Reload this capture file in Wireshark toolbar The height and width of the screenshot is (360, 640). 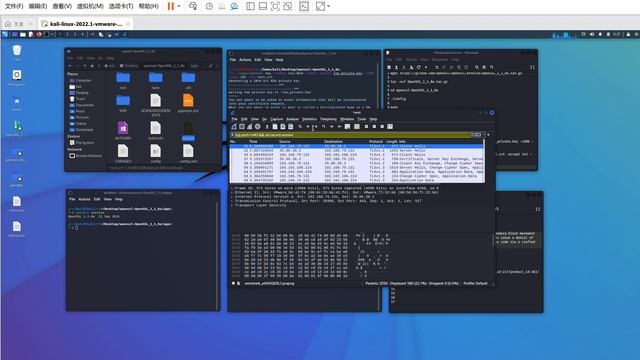pos(291,127)
